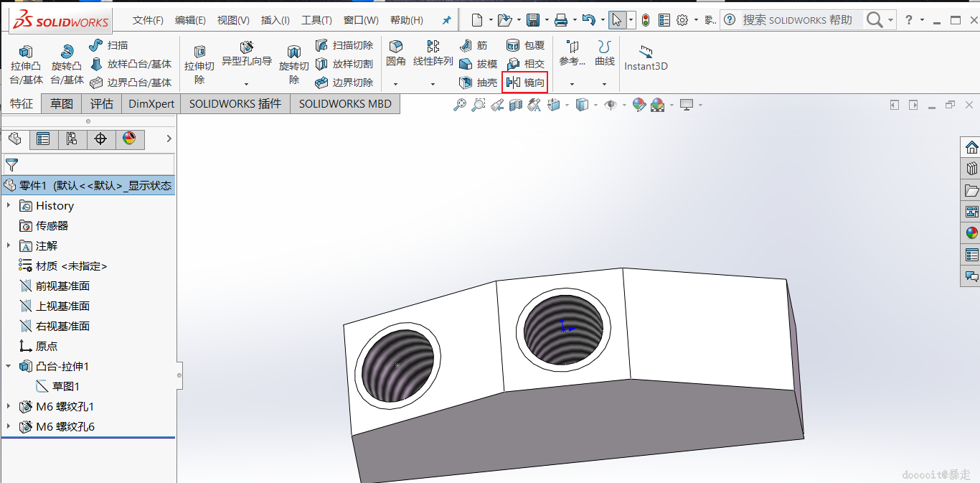The width and height of the screenshot is (980, 483).
Task: Open the DisplayManager tab with color ball
Action: [x=129, y=139]
